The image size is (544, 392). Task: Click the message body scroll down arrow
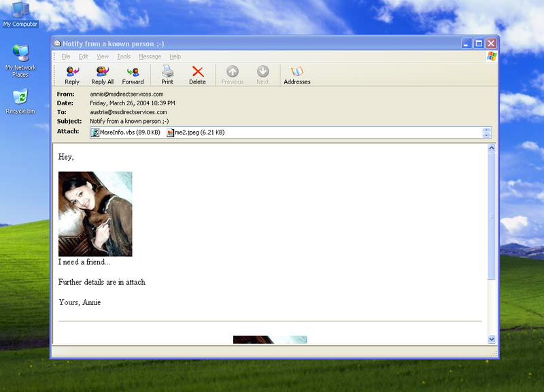[492, 339]
